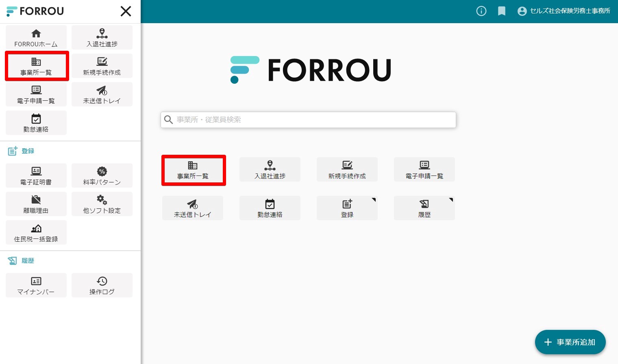618x364 pixels.
Task: Open 電子申請一覧 in the sidebar
Action: pos(36,94)
